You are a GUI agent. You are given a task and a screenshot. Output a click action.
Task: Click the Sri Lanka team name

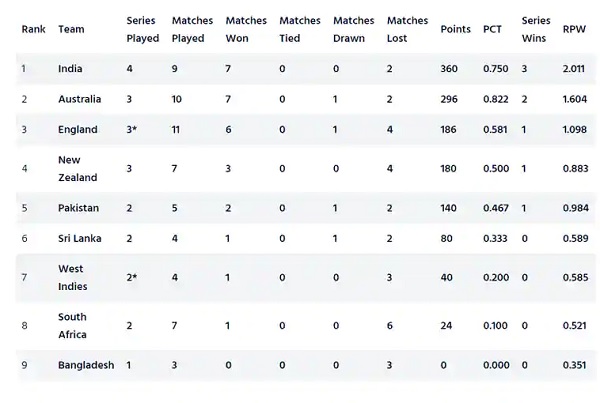80,238
